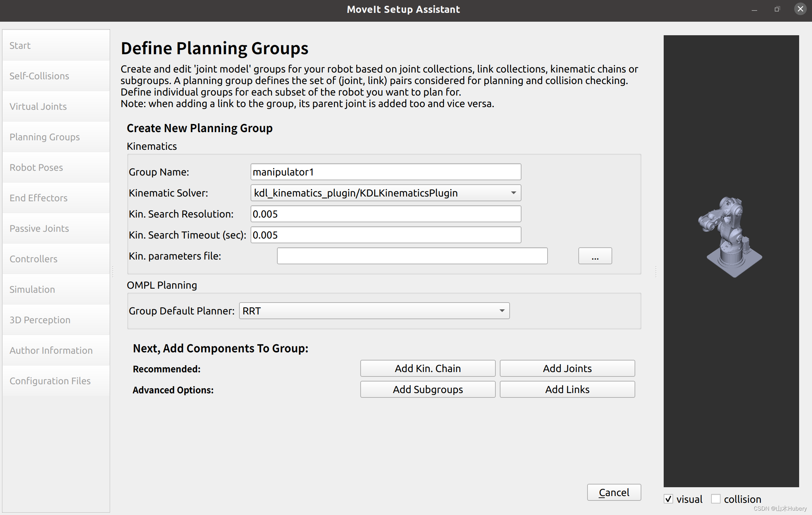Click the Kin. Search Timeout field
Image resolution: width=812 pixels, height=515 pixels.
[x=386, y=235]
